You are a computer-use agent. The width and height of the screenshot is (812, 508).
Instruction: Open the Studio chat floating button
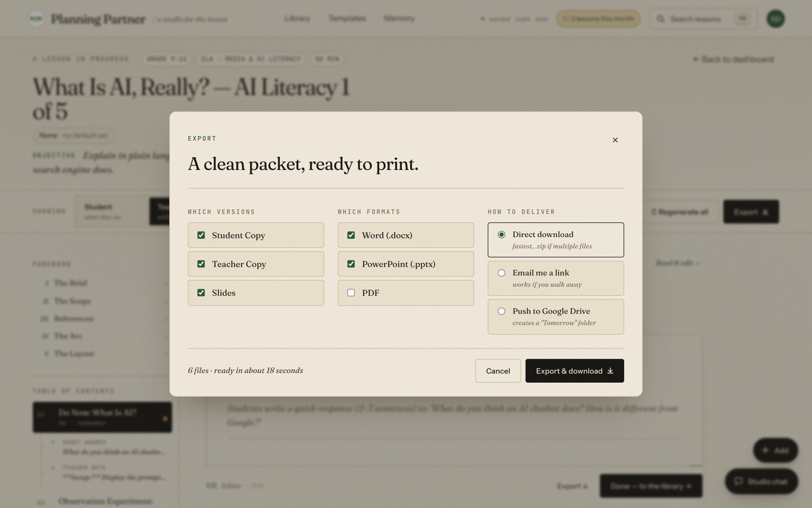click(x=761, y=481)
